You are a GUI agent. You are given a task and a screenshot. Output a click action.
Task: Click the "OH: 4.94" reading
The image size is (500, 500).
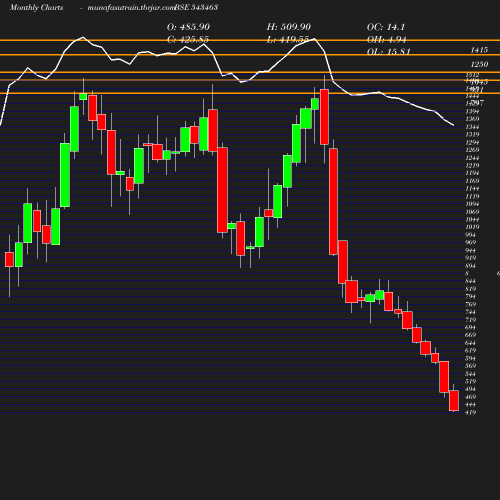(387, 40)
